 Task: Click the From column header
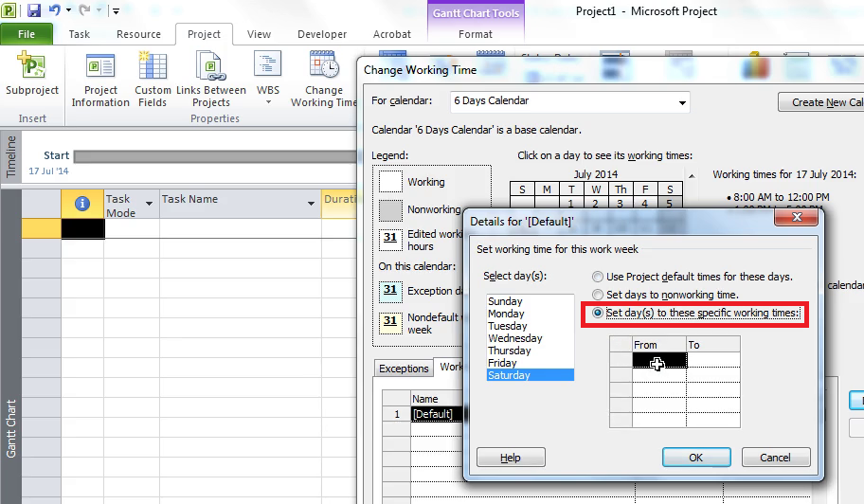(659, 345)
